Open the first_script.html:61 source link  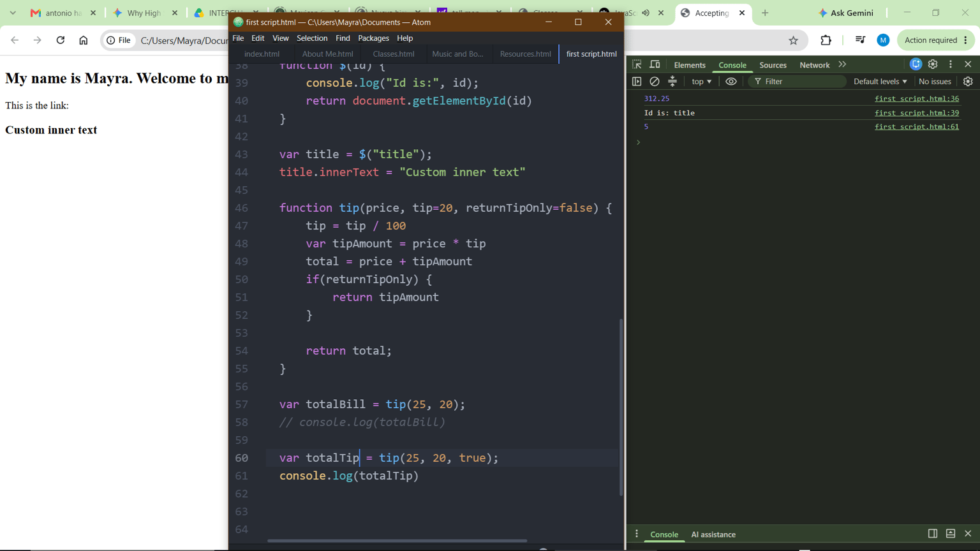tap(917, 127)
